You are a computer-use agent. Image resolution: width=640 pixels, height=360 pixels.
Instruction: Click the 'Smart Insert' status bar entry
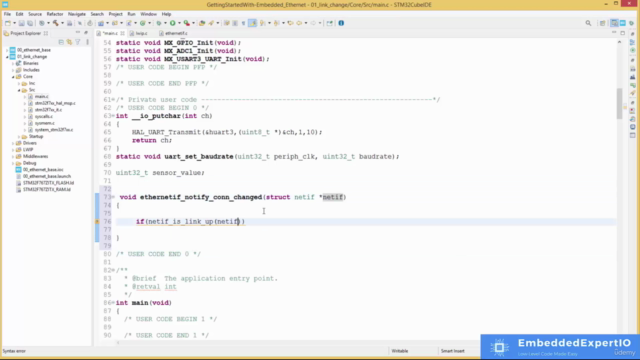tap(452, 351)
